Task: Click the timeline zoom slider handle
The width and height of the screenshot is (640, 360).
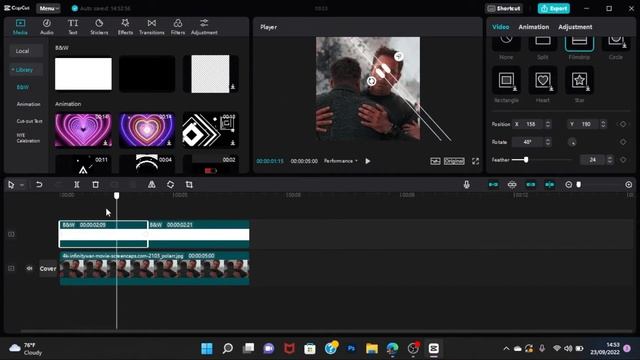Action: pos(578,184)
